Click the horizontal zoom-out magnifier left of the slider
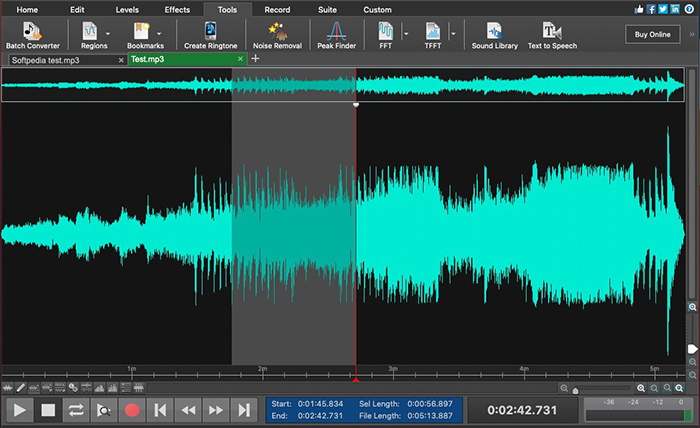Image resolution: width=700 pixels, height=428 pixels. 564,388
